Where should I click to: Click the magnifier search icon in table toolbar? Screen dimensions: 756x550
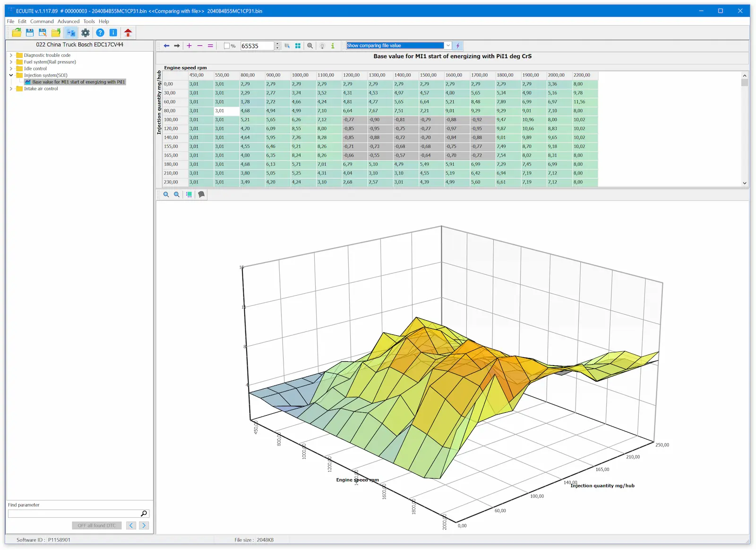tap(310, 46)
